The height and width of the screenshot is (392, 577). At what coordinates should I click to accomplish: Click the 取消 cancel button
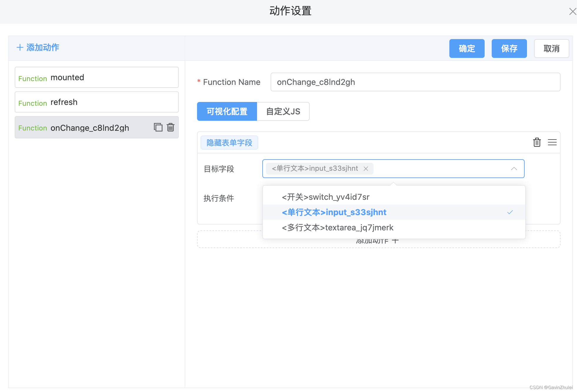click(551, 48)
